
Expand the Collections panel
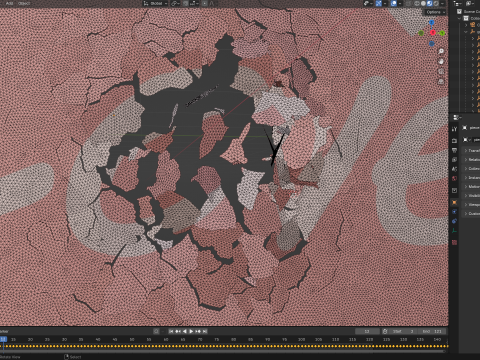[471, 169]
